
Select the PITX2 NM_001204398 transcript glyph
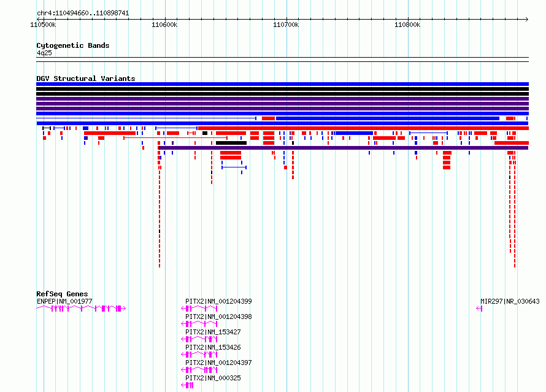point(199,324)
